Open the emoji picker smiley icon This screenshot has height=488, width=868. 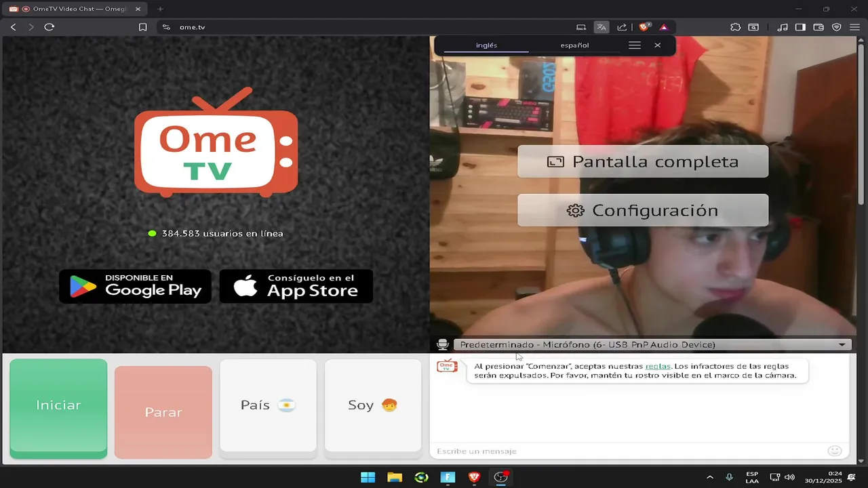click(835, 451)
